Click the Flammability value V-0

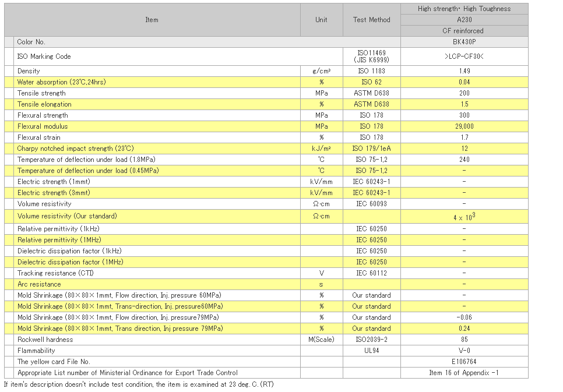pyautogui.click(x=464, y=351)
